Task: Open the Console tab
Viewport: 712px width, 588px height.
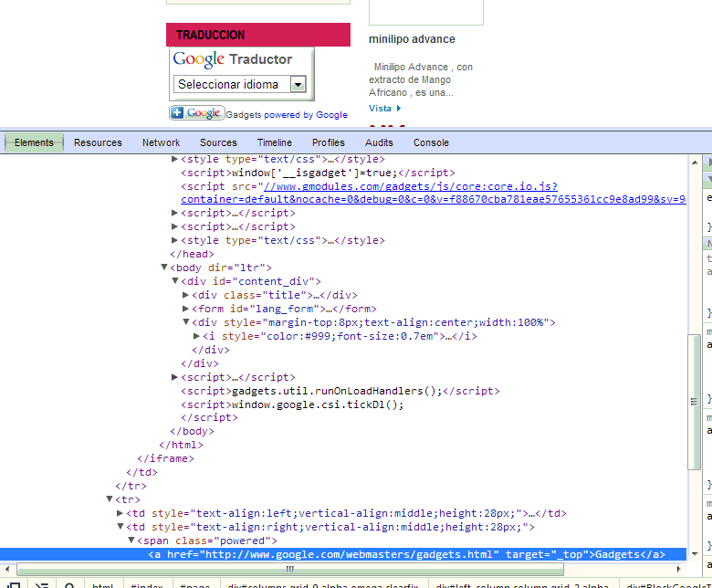Action: [431, 142]
